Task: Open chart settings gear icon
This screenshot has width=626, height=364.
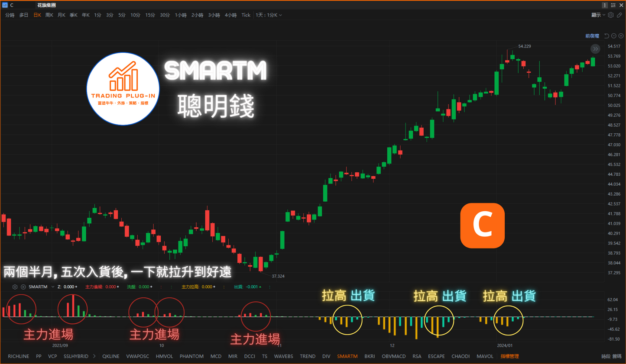Action: click(x=610, y=15)
